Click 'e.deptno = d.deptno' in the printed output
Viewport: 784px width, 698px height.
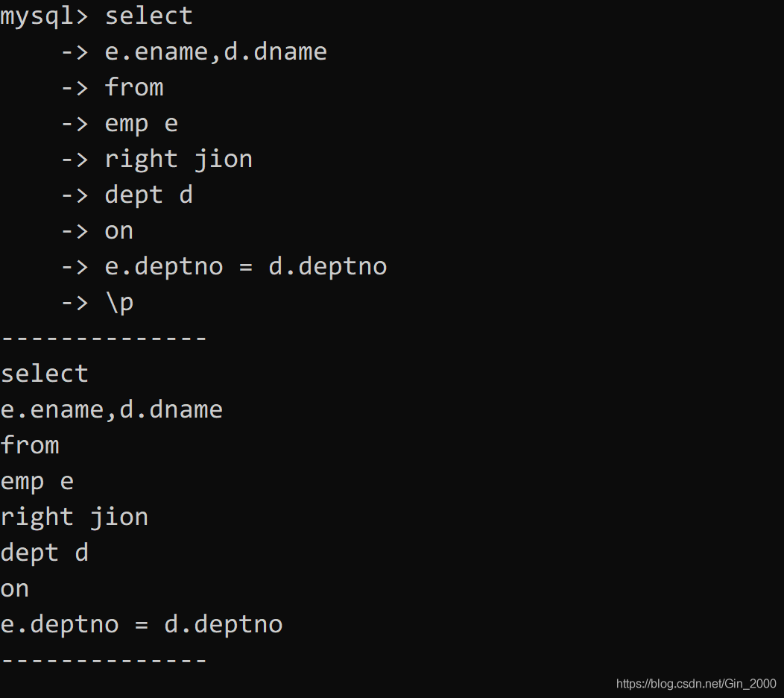click(x=142, y=624)
